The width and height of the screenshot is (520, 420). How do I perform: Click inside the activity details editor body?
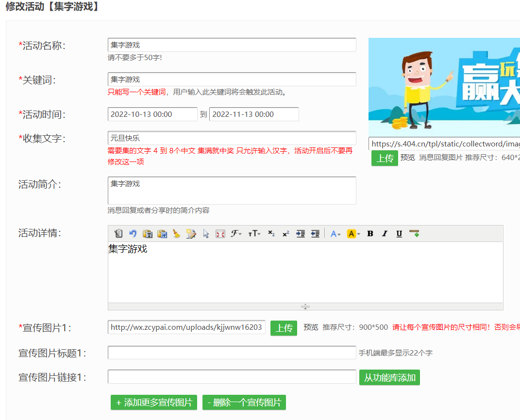click(305, 272)
